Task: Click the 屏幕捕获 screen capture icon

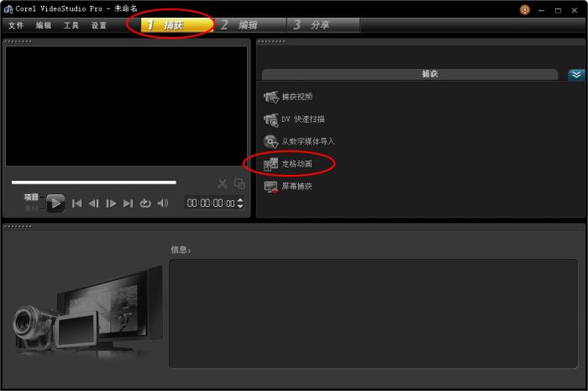Action: point(270,187)
